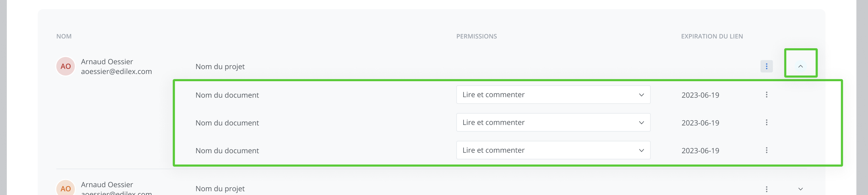Open permissions dropdown of the first document
The image size is (868, 195).
(x=553, y=95)
